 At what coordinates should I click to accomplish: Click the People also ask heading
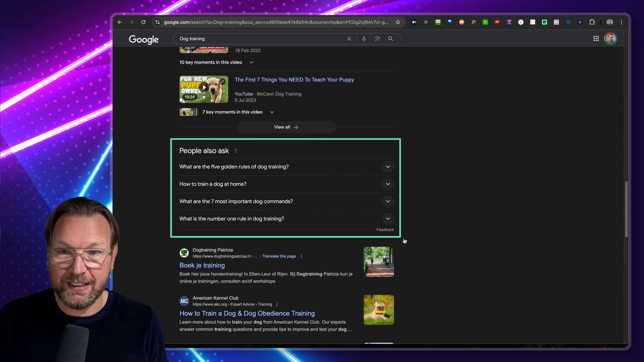204,151
